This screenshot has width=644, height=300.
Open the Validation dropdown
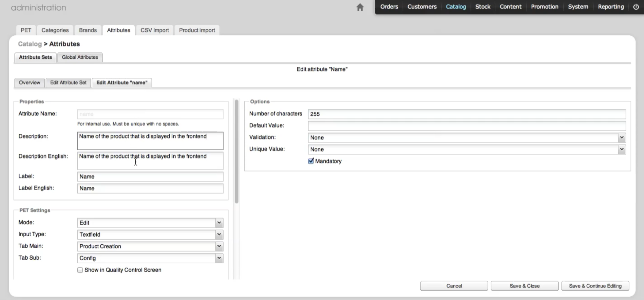click(x=467, y=137)
